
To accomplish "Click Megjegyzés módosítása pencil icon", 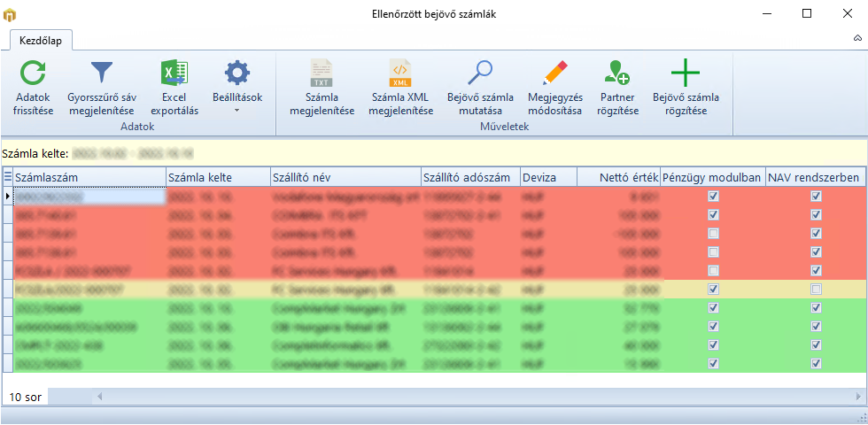I will click(x=554, y=73).
